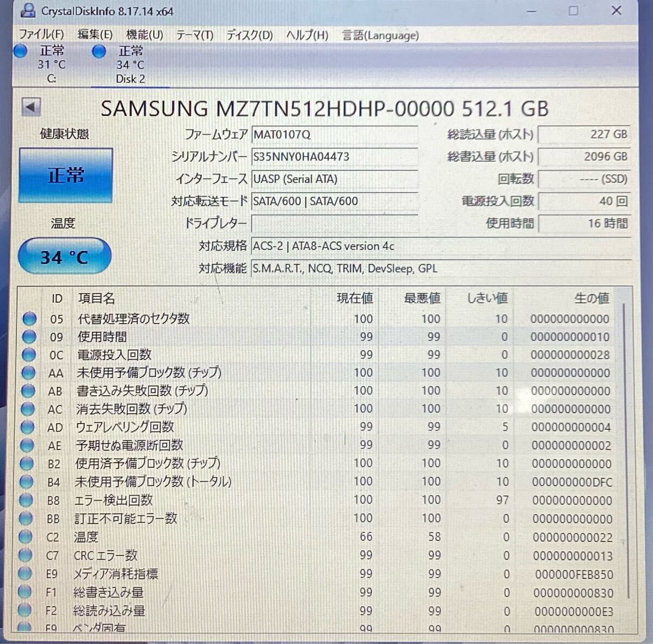
Task: Click status icon for row 09 使用時間
Action: tap(29, 336)
